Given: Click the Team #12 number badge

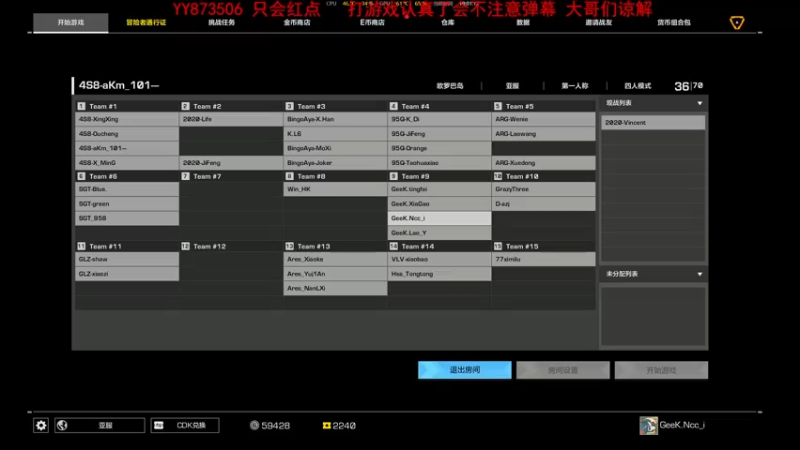Looking at the screenshot, I should [x=185, y=246].
